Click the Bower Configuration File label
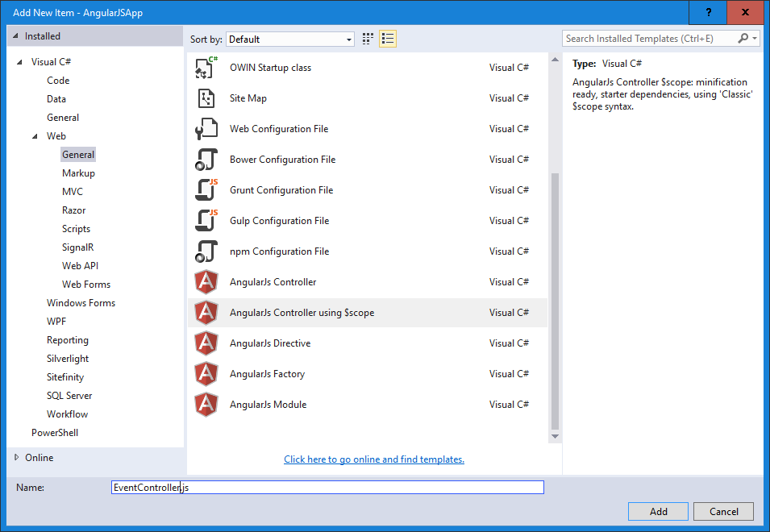This screenshot has height=532, width=770. (x=282, y=160)
